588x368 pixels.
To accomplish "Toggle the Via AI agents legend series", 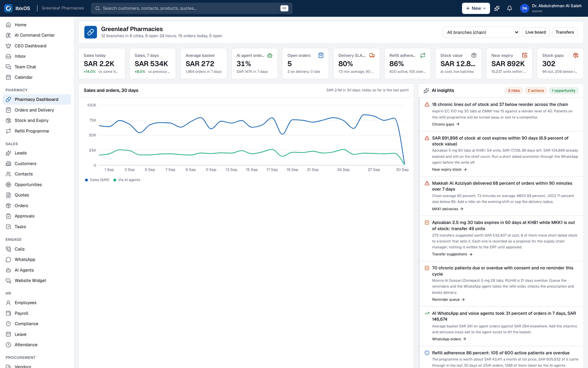I will (x=127, y=180).
